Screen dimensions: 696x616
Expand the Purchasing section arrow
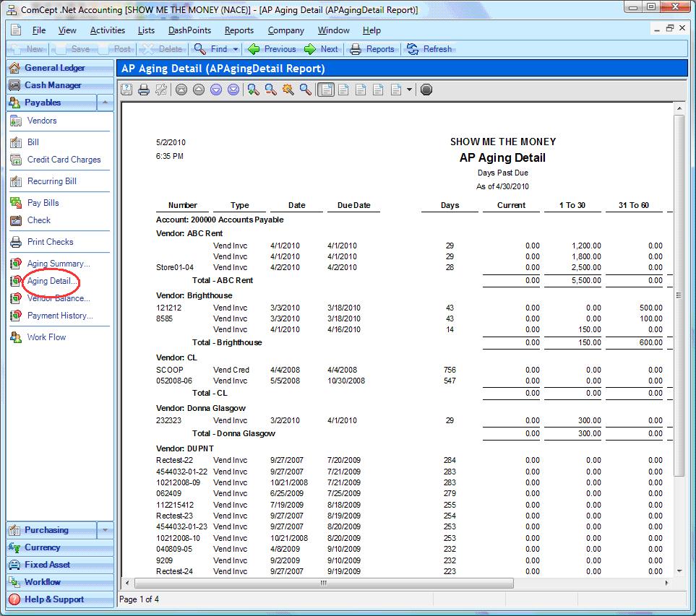click(106, 530)
